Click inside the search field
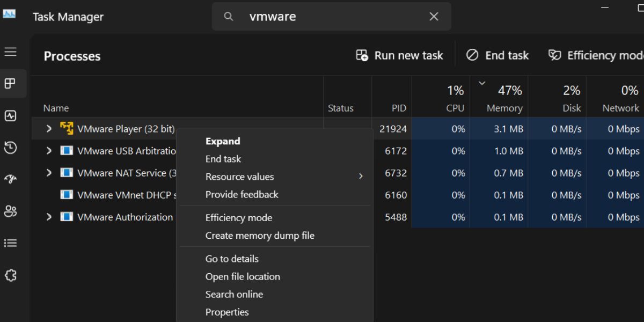 point(322,17)
